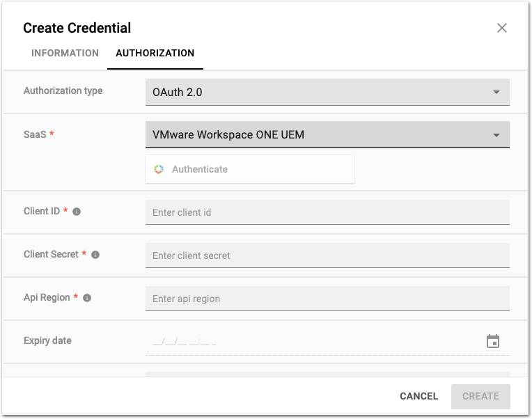Switch to the Information tab
Image resolution: width=532 pixels, height=419 pixels.
click(65, 53)
